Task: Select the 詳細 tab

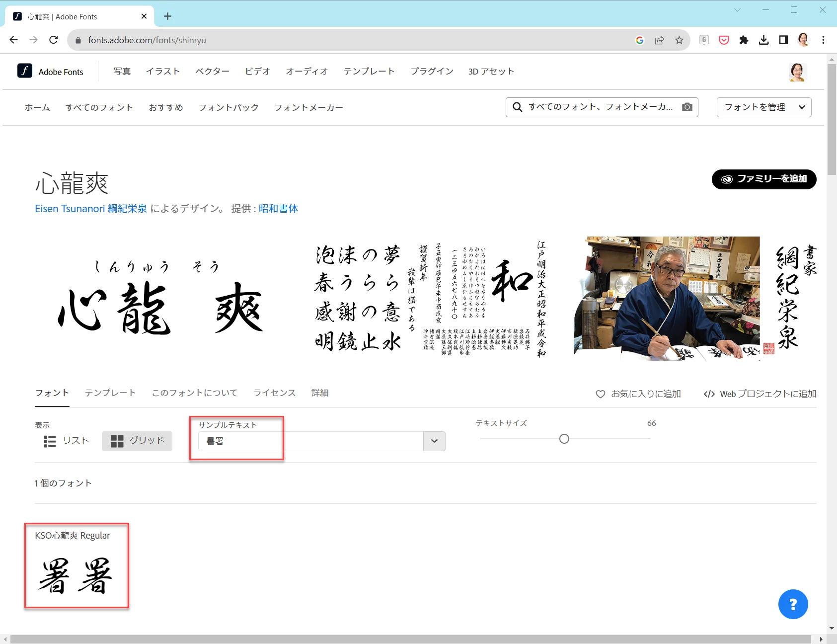Action: coord(320,393)
